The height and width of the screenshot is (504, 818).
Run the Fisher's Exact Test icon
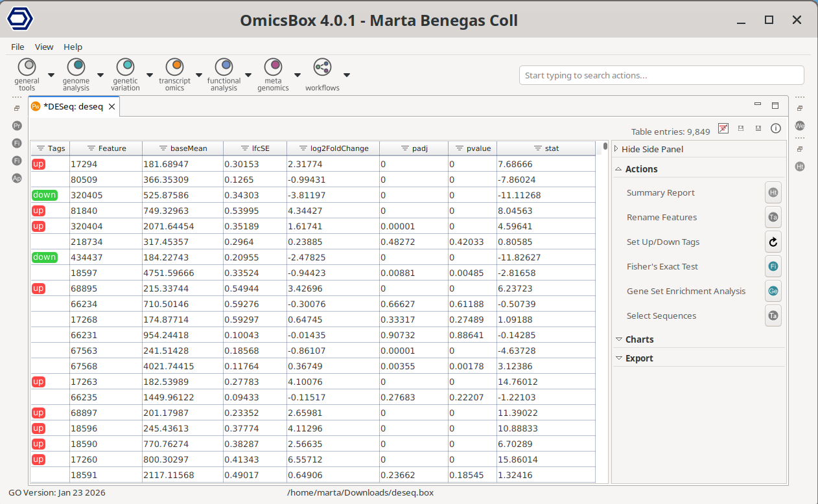click(773, 266)
